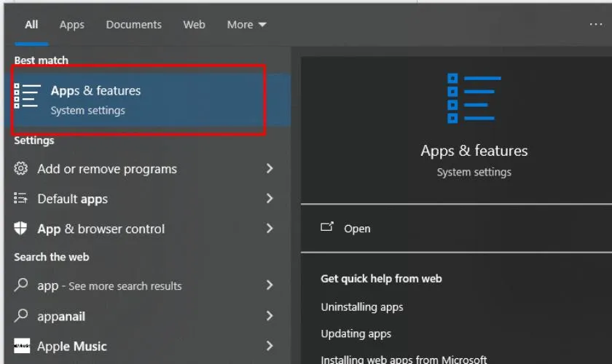Click the shield icon for App & browser control
This screenshot has width=612, height=364.
click(21, 229)
